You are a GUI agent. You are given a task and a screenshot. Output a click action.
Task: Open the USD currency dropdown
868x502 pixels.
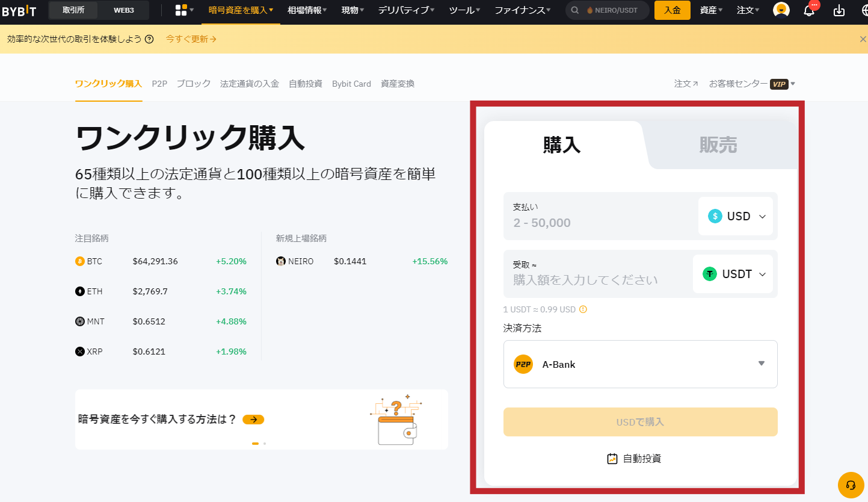736,216
